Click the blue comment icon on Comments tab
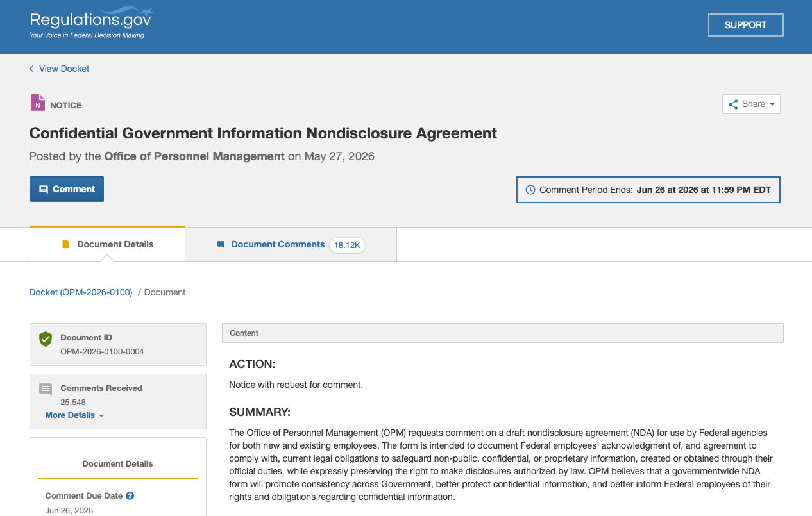This screenshot has height=516, width=812. click(221, 244)
